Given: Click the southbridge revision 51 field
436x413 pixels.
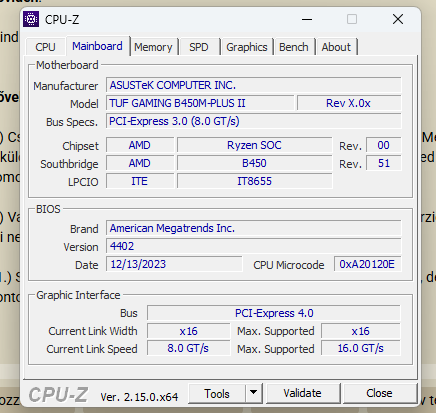Looking at the screenshot, I should (384, 163).
